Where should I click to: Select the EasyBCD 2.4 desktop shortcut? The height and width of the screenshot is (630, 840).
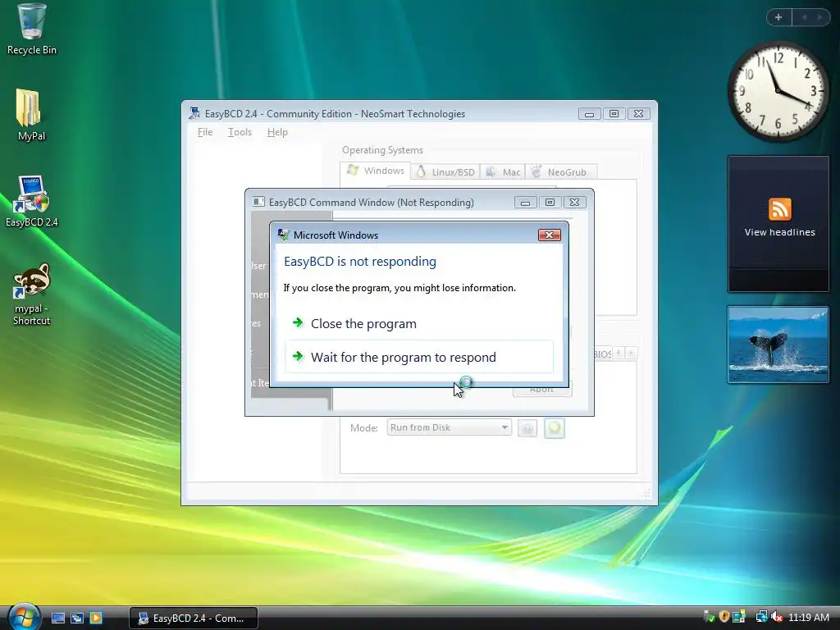32,201
